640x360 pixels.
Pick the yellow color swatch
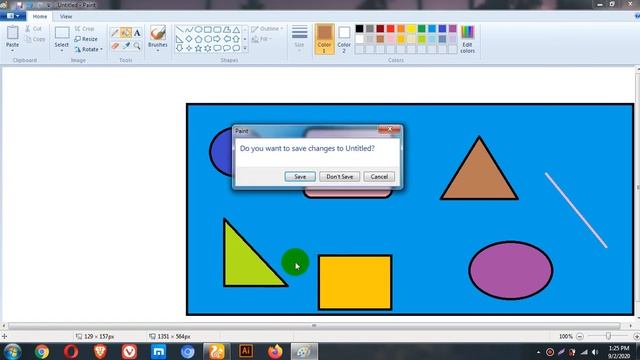pyautogui.click(x=411, y=29)
